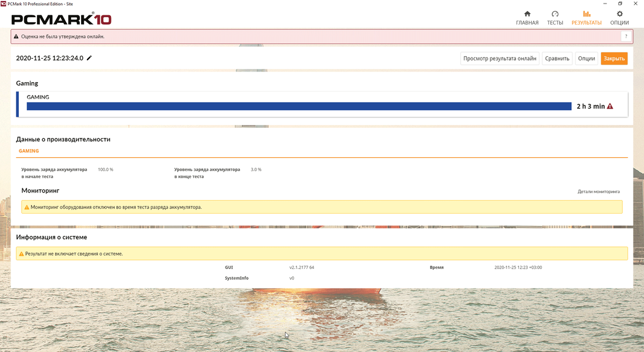Click the Информация о системе heading

(x=51, y=237)
